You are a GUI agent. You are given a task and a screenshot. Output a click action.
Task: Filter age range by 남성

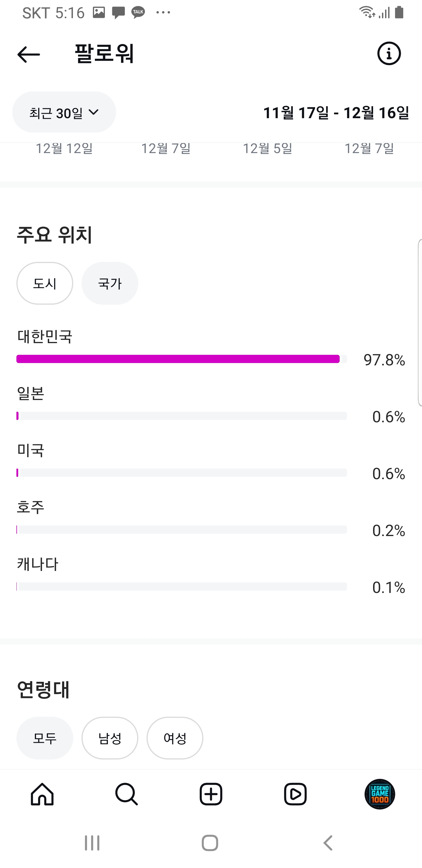tap(110, 738)
